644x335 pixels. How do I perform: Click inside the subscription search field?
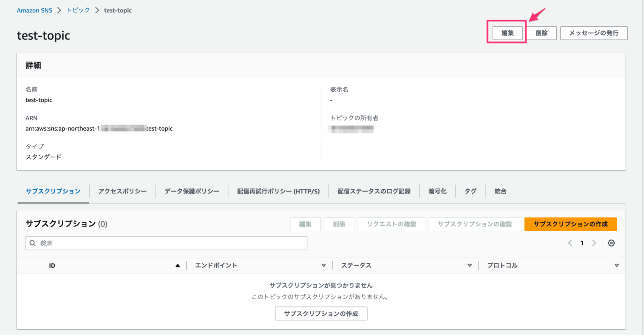168,243
